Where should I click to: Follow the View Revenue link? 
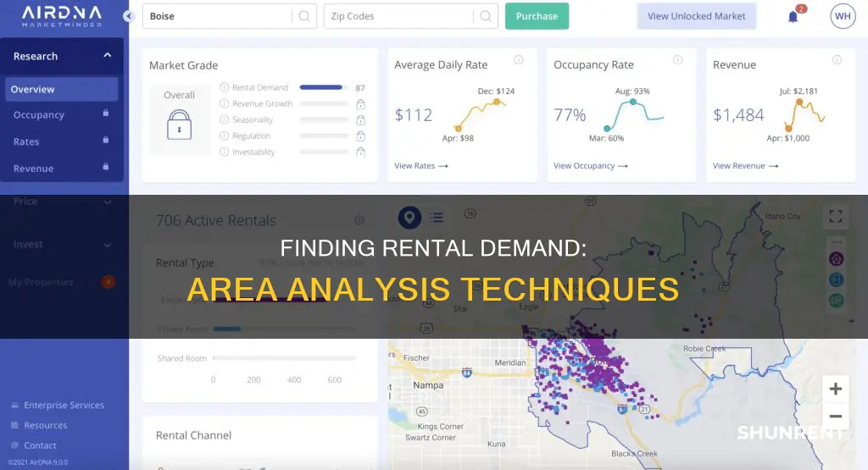tap(745, 165)
